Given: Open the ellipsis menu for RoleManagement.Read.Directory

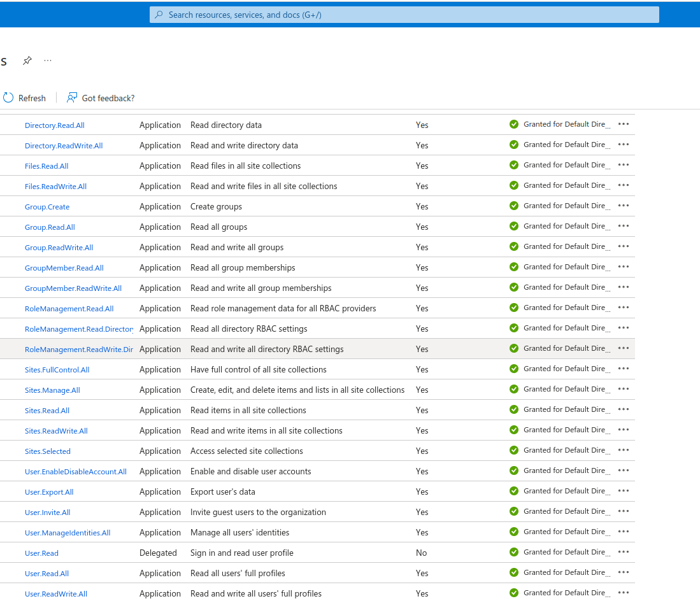Looking at the screenshot, I should click(624, 328).
